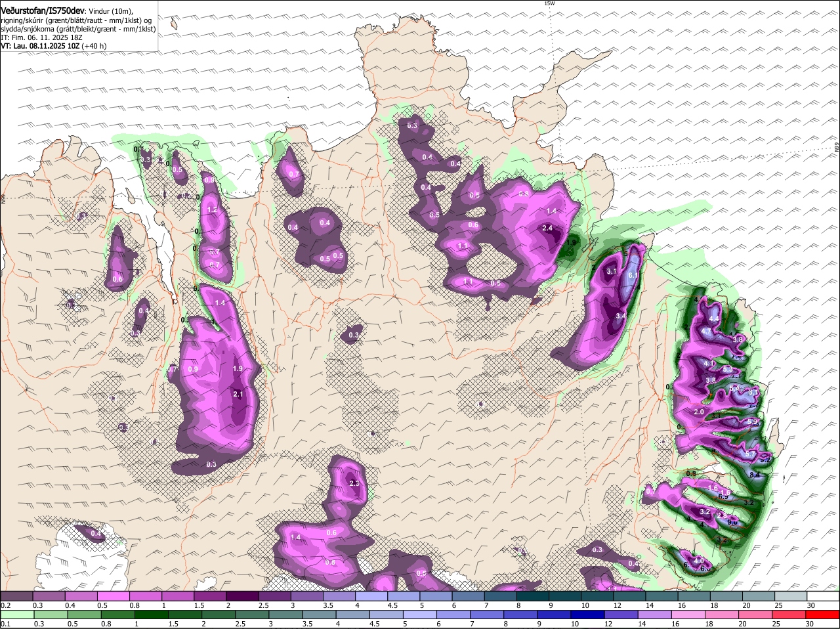Screen dimensions: 840x629
Task: Select the light purple lower legend swatch labeled 14
Action: click(656, 615)
